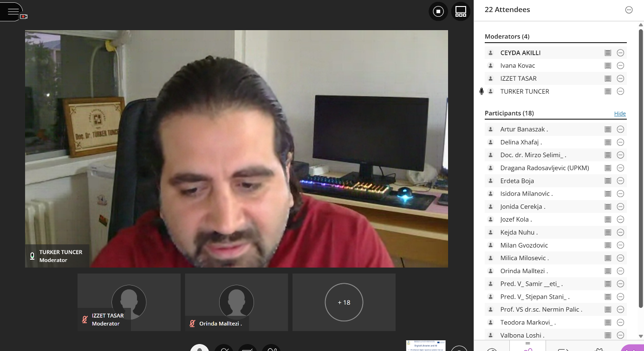644x351 pixels.
Task: Expand attendee controls for Milan Gvozdovic
Action: pyautogui.click(x=620, y=245)
